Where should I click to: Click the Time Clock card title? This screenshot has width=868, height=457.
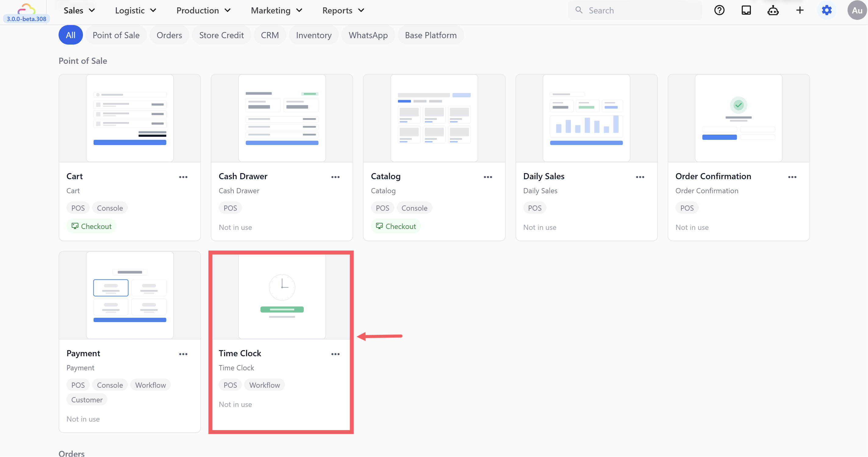[x=240, y=354]
